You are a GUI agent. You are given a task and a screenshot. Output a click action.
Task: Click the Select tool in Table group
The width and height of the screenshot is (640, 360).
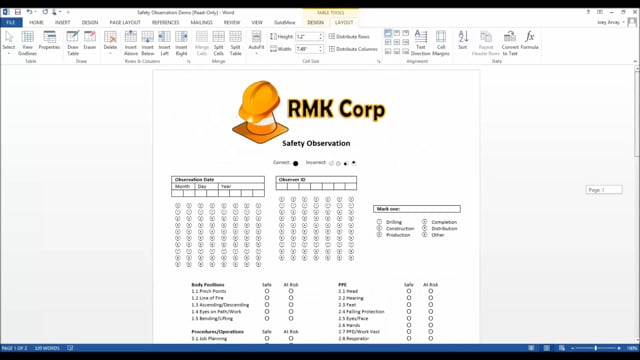pyautogui.click(x=9, y=42)
